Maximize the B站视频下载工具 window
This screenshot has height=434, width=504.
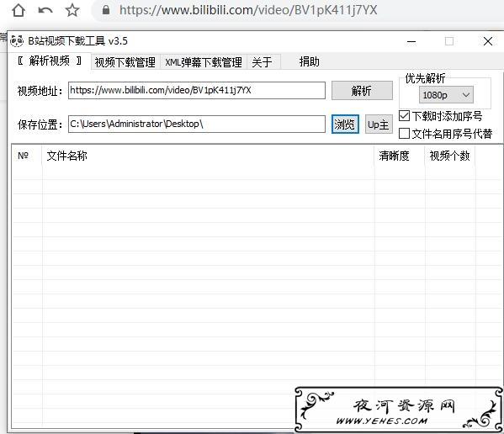[x=449, y=41]
